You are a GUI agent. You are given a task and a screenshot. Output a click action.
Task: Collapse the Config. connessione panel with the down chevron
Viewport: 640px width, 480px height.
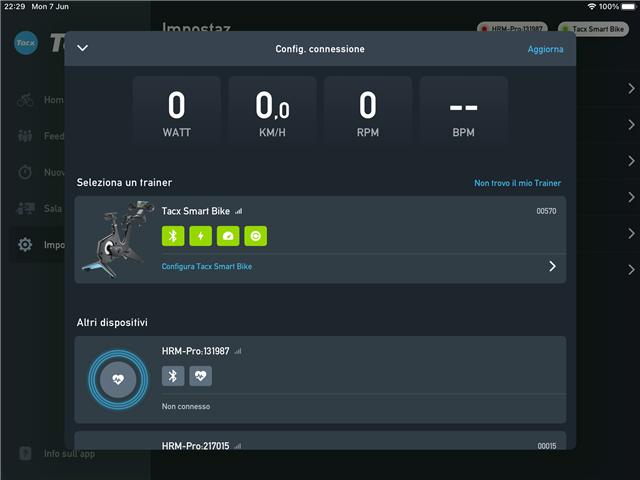pos(82,48)
